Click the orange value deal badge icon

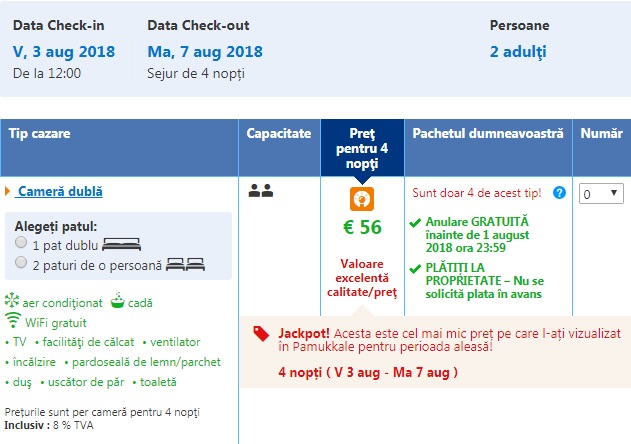pos(361,198)
